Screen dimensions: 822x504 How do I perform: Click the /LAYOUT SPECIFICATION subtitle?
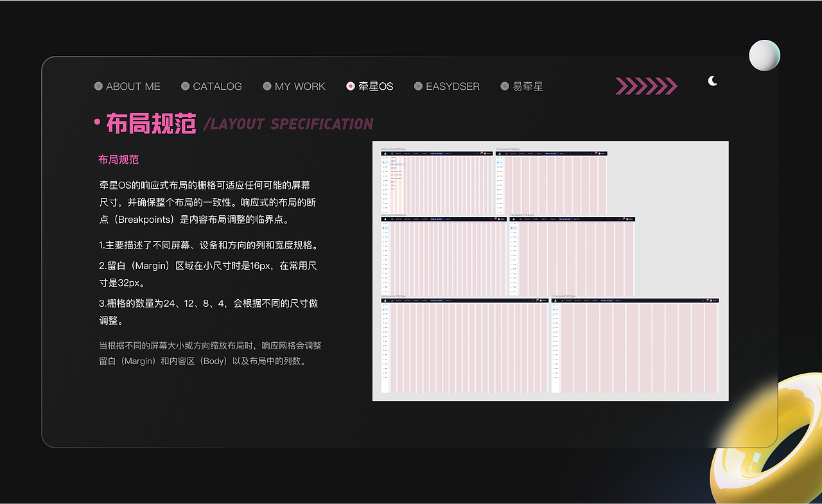click(x=288, y=124)
